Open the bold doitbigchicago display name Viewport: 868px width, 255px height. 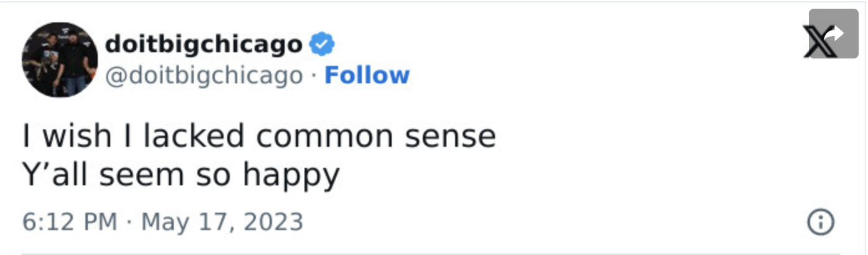pyautogui.click(x=204, y=45)
